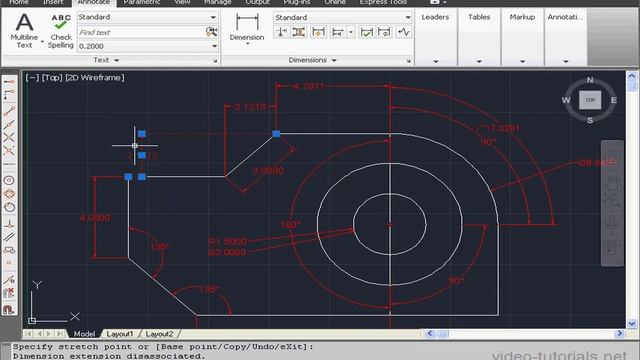Click the Dimension Jog Line tool
This screenshot has width=640, height=360.
click(x=404, y=32)
